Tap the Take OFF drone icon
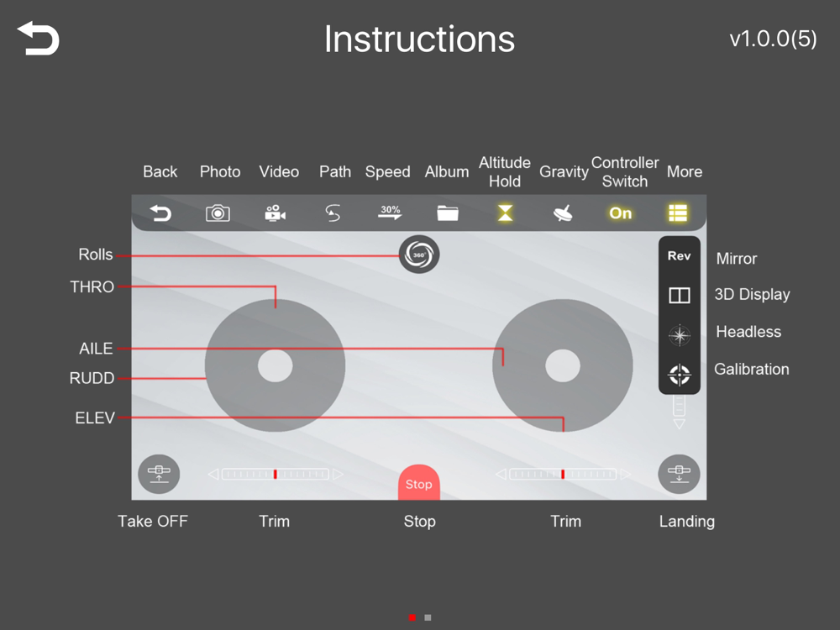The width and height of the screenshot is (840, 630). click(x=159, y=474)
